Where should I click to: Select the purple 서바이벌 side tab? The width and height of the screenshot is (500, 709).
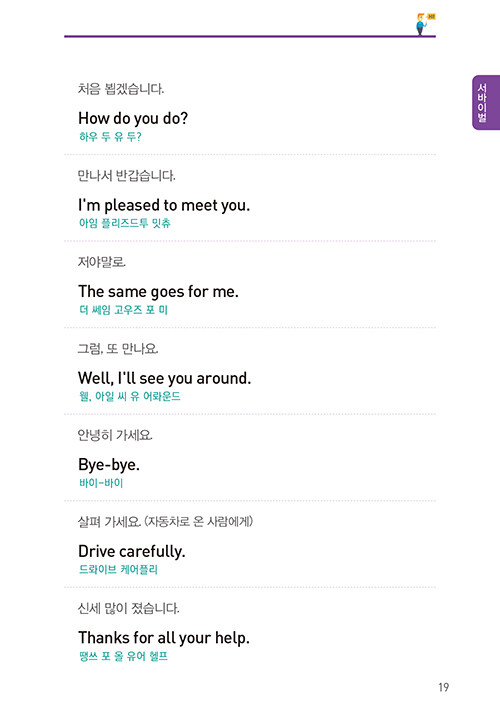(x=486, y=103)
